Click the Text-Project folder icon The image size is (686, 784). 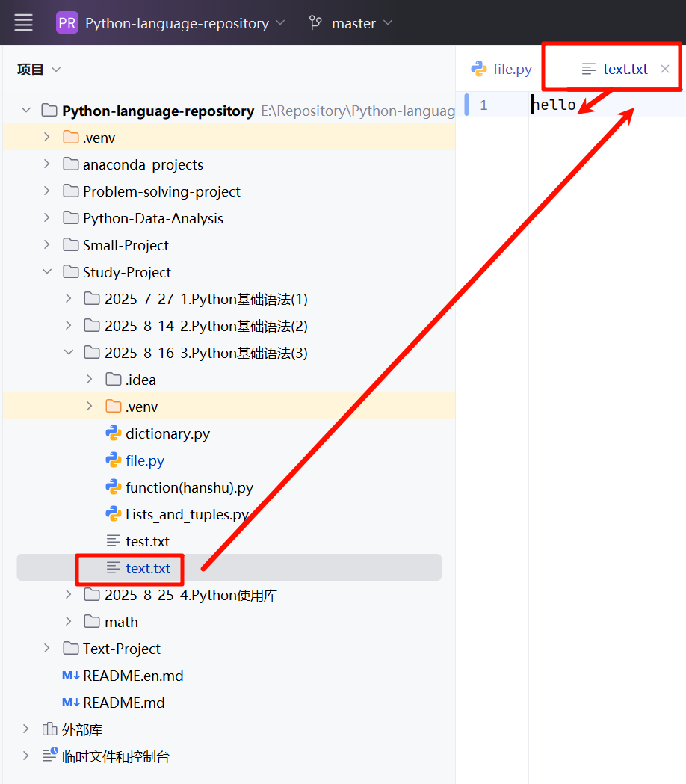[71, 649]
